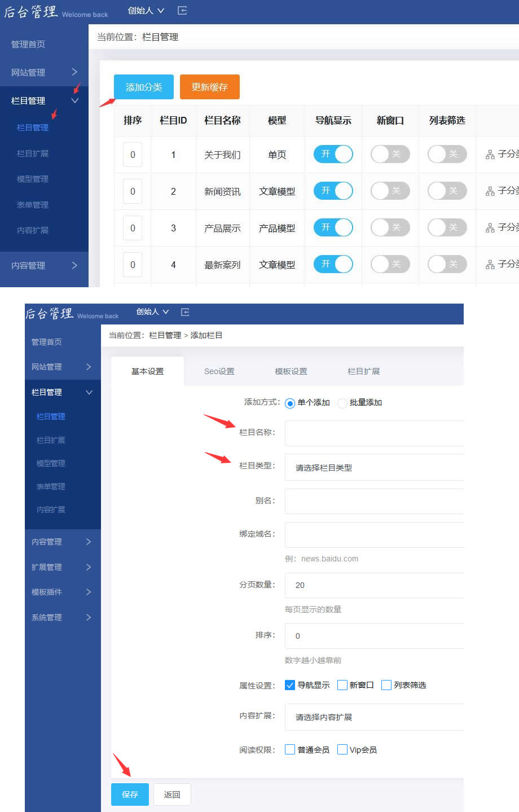The height and width of the screenshot is (812, 519).
Task: Select 批量添加 radio option
Action: coord(342,403)
